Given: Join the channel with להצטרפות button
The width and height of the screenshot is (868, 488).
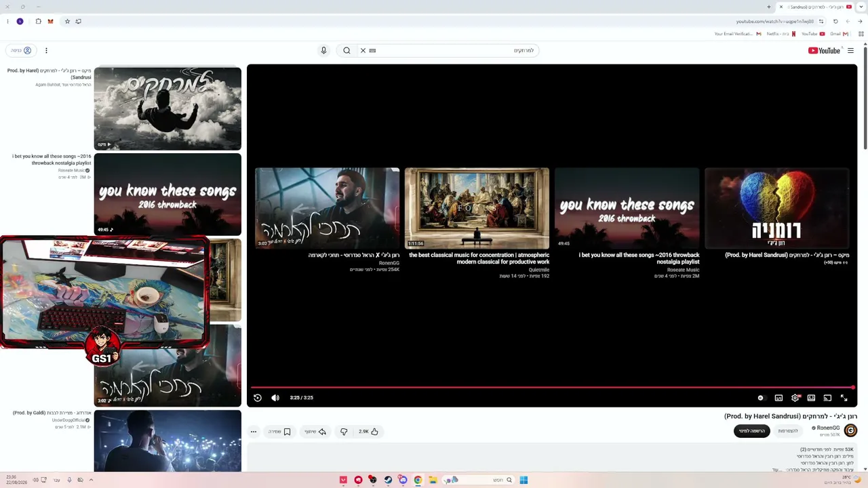Looking at the screenshot, I should tap(788, 431).
